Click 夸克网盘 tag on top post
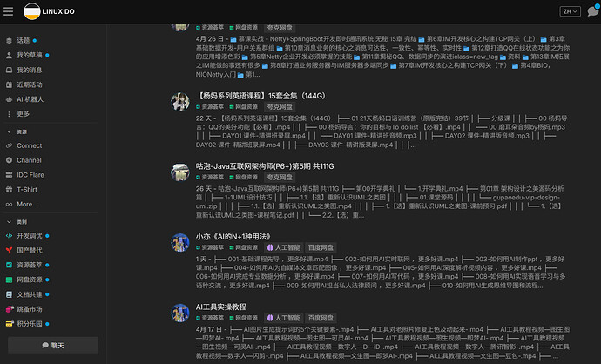 [x=280, y=28]
